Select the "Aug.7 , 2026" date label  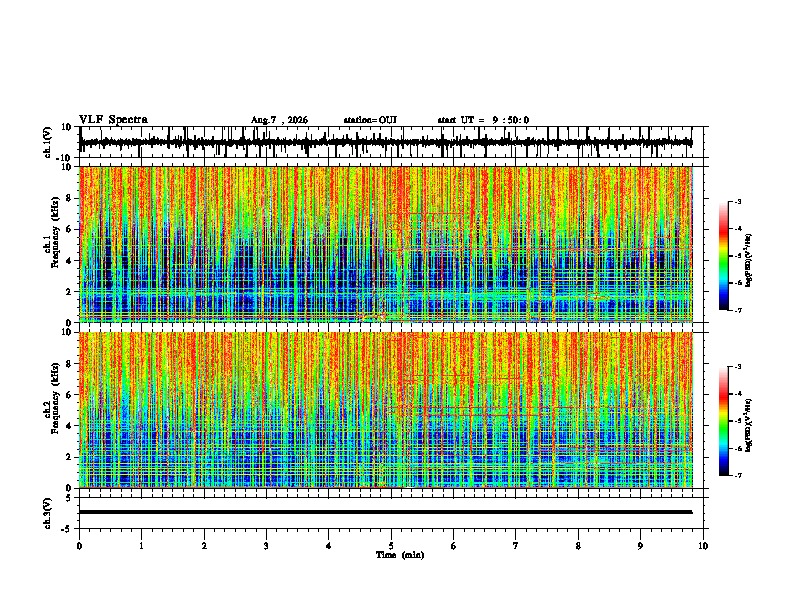coord(279,120)
